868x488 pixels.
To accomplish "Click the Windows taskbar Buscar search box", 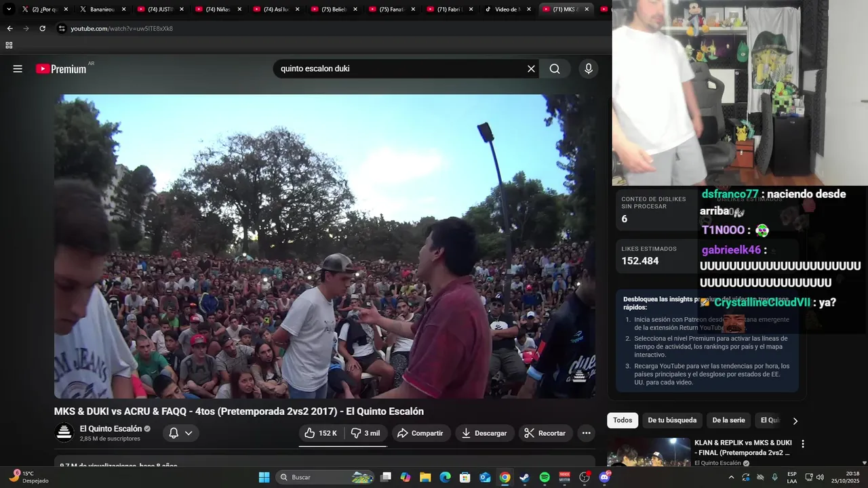I will tap(325, 477).
